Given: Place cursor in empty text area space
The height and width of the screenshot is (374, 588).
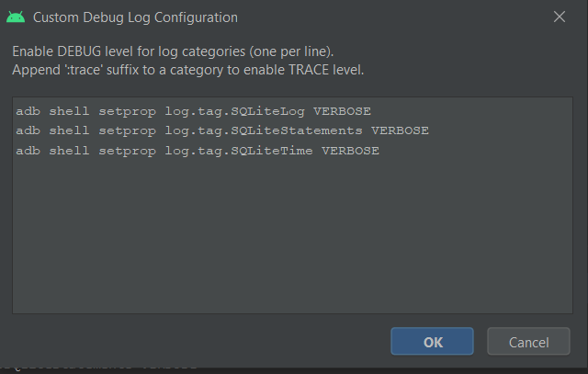Looking at the screenshot, I should (x=294, y=239).
